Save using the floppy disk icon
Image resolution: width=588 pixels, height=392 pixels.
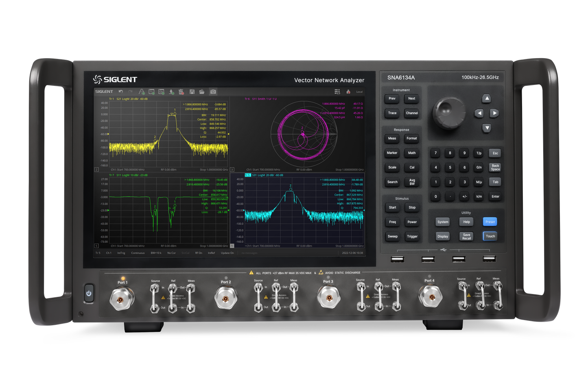[192, 92]
